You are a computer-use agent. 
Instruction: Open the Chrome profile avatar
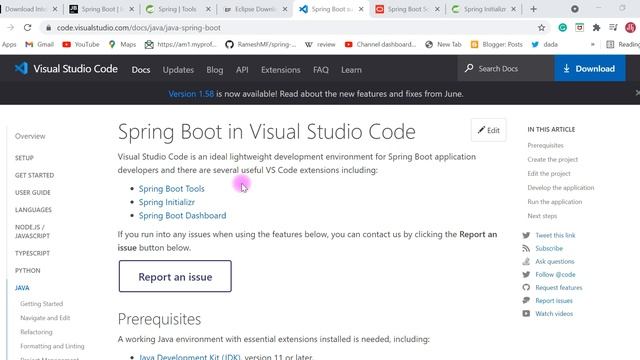click(x=630, y=27)
